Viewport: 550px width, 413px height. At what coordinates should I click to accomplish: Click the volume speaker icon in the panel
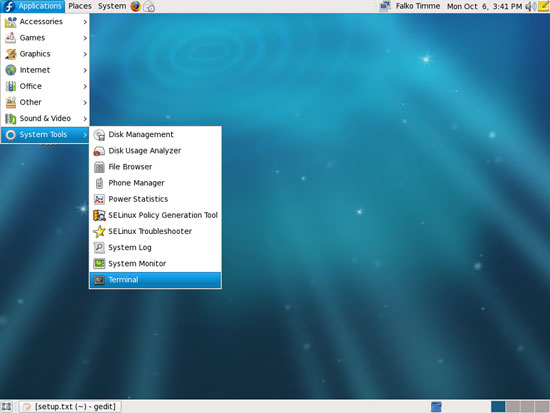tap(530, 6)
